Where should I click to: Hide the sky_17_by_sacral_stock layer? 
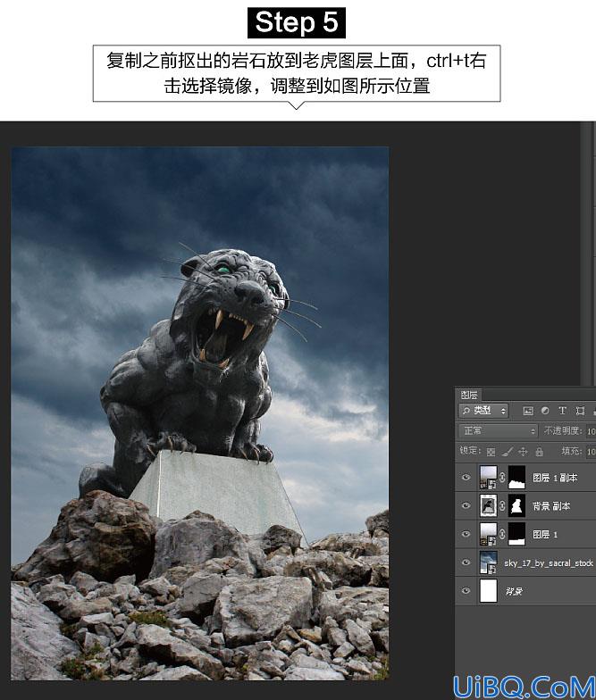pyautogui.click(x=466, y=562)
